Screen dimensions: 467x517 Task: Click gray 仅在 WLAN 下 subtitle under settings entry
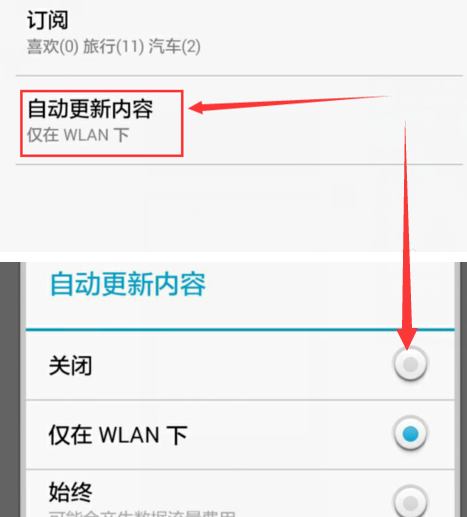(x=78, y=135)
